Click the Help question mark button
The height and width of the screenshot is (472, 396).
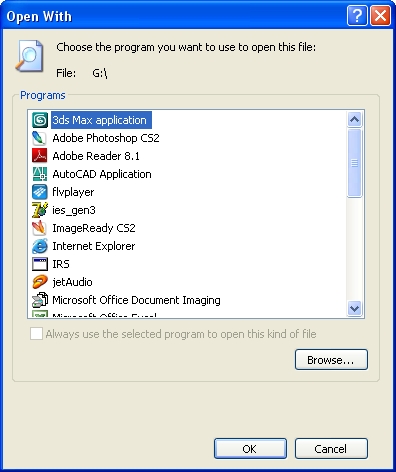(x=357, y=15)
